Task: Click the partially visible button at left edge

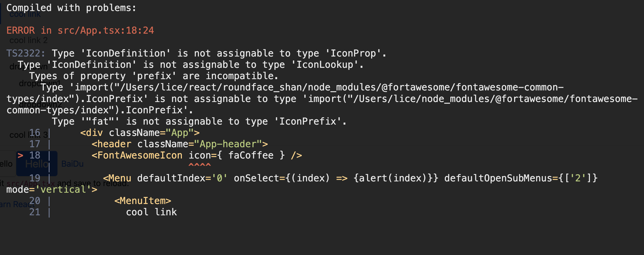Action: point(6,164)
